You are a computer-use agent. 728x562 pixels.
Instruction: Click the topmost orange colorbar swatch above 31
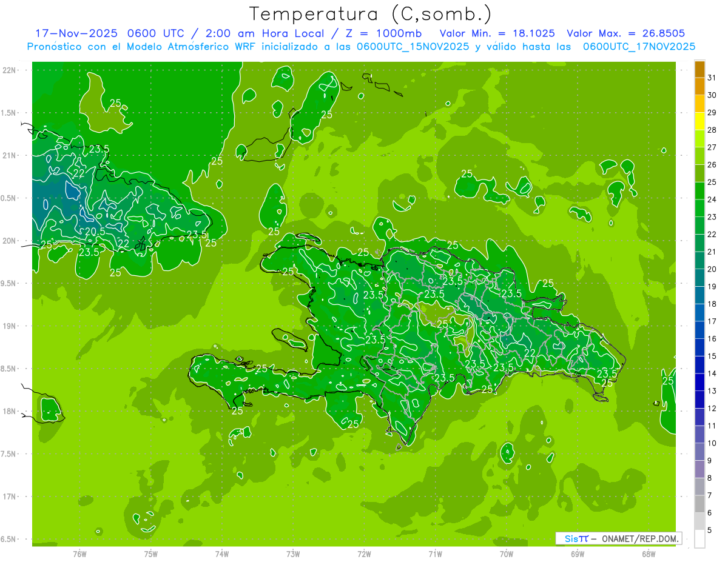[699, 69]
